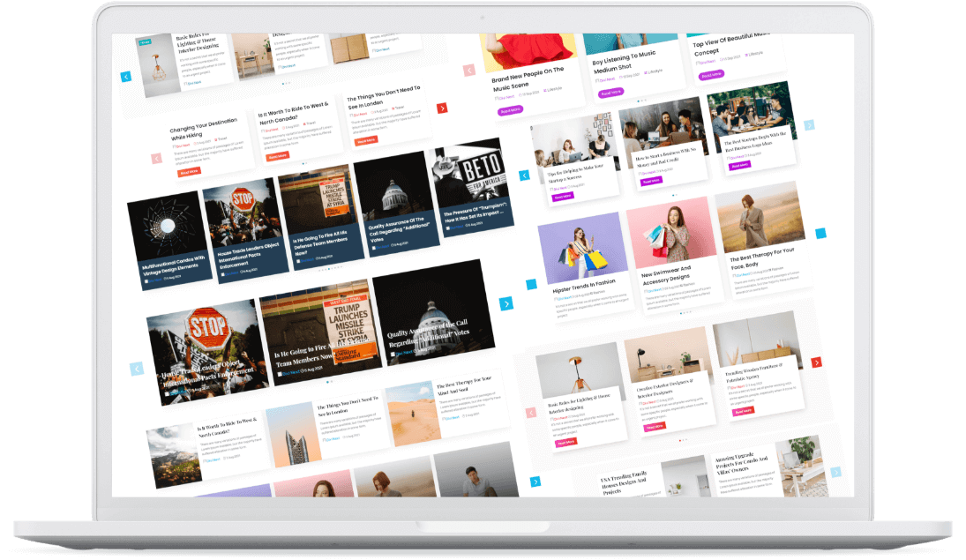Click light-blue next arrow beside Best Startups card
This screenshot has width=966, height=560.
click(810, 125)
